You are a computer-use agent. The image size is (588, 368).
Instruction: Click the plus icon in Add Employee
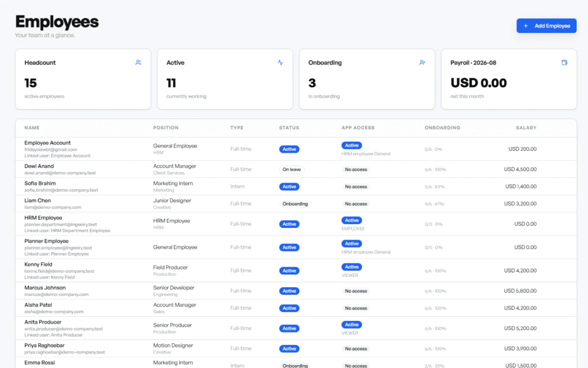(526, 26)
